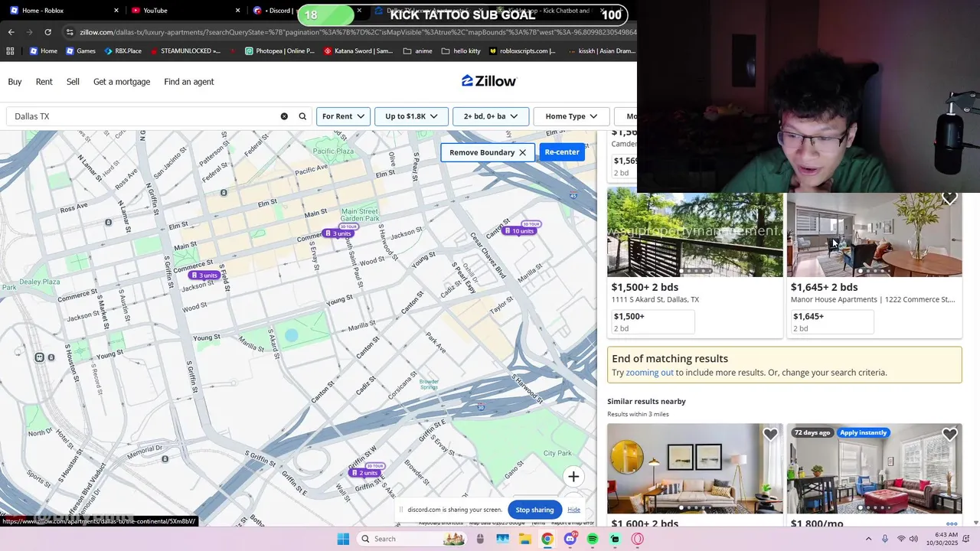This screenshot has height=551, width=980.
Task: Open the $1,600+ 2 bds listing photo
Action: pos(695,468)
